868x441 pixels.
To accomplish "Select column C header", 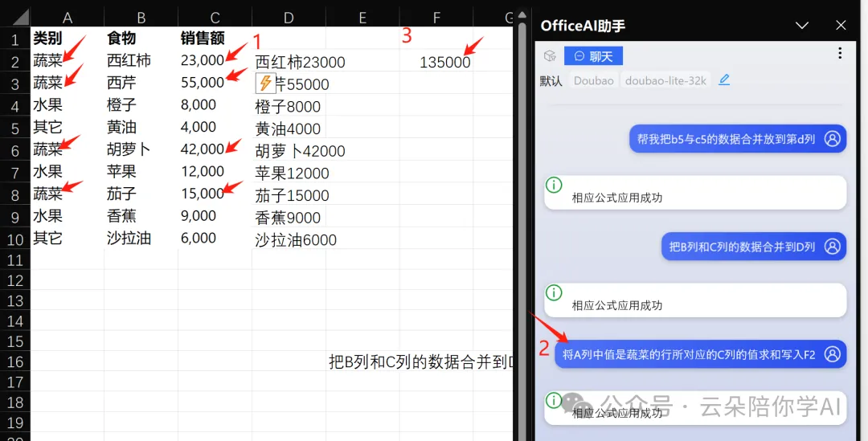I will click(x=215, y=18).
